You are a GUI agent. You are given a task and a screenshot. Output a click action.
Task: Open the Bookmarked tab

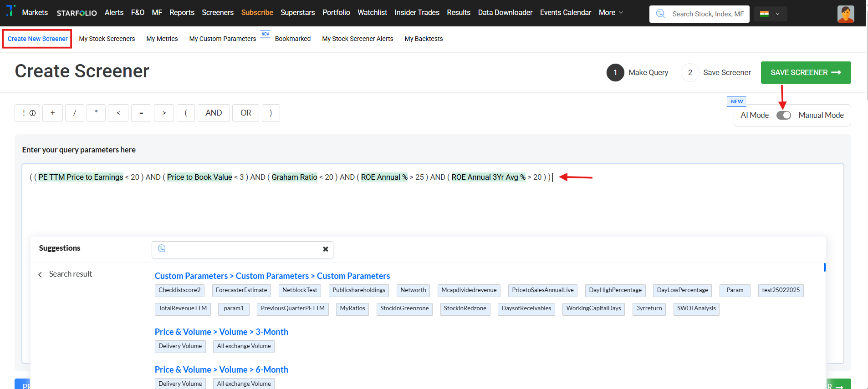293,39
